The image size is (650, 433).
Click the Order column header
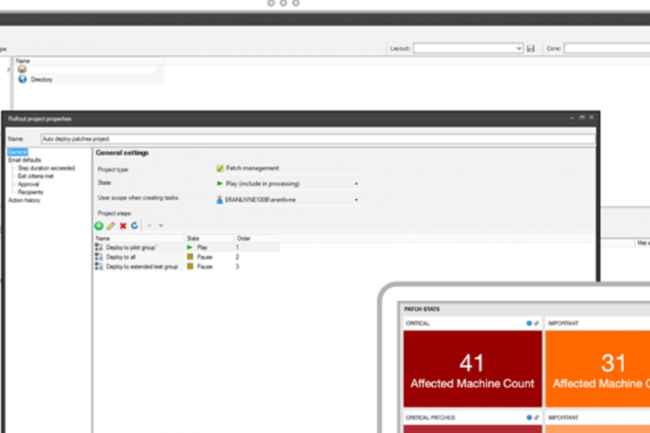point(244,238)
